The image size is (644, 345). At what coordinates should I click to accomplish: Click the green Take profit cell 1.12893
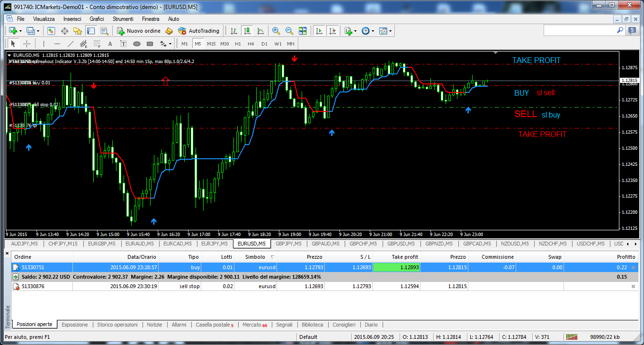click(x=397, y=267)
